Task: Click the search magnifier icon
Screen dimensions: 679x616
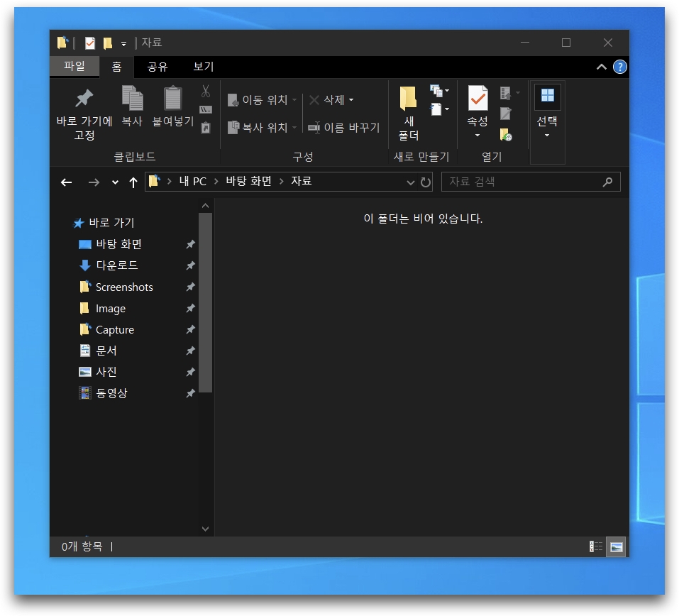Action: tap(607, 182)
